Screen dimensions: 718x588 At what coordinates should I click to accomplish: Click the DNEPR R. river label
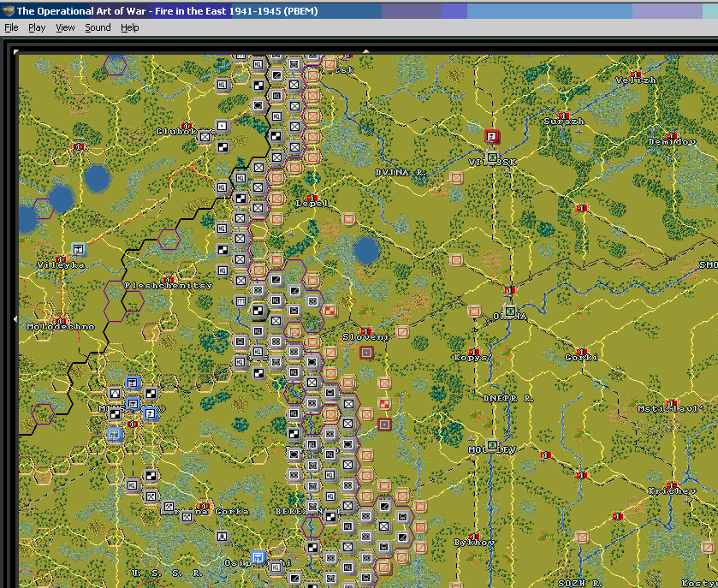pos(508,398)
